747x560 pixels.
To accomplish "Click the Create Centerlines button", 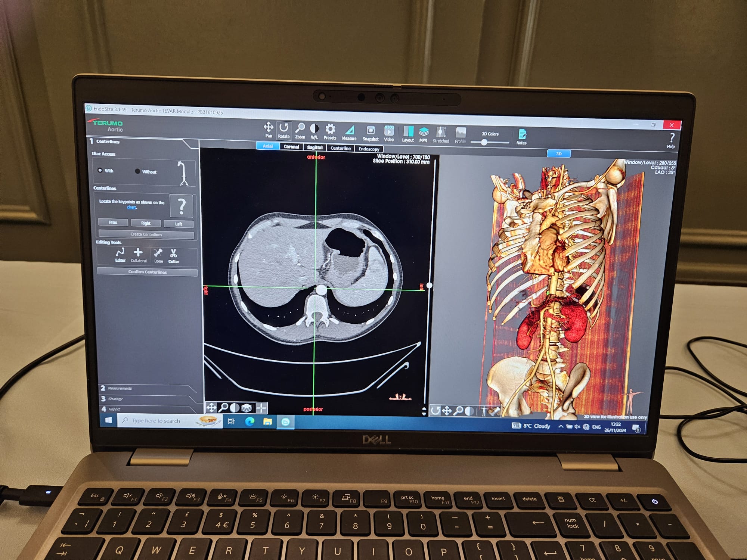I will (146, 234).
